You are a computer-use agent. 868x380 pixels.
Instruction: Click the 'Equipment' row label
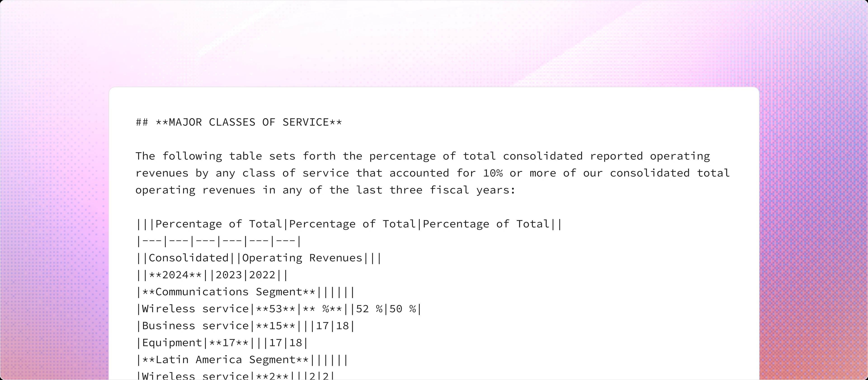[172, 343]
